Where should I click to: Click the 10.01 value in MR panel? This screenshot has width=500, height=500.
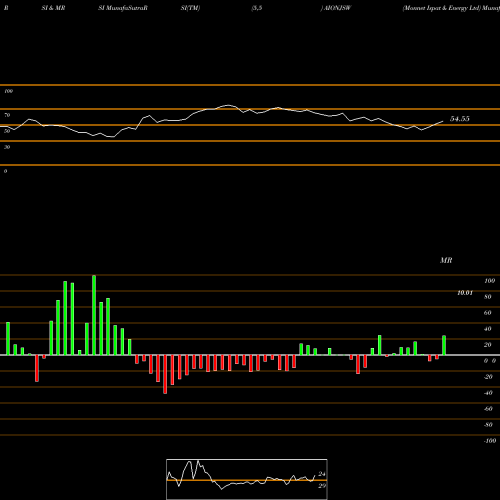(x=465, y=293)
